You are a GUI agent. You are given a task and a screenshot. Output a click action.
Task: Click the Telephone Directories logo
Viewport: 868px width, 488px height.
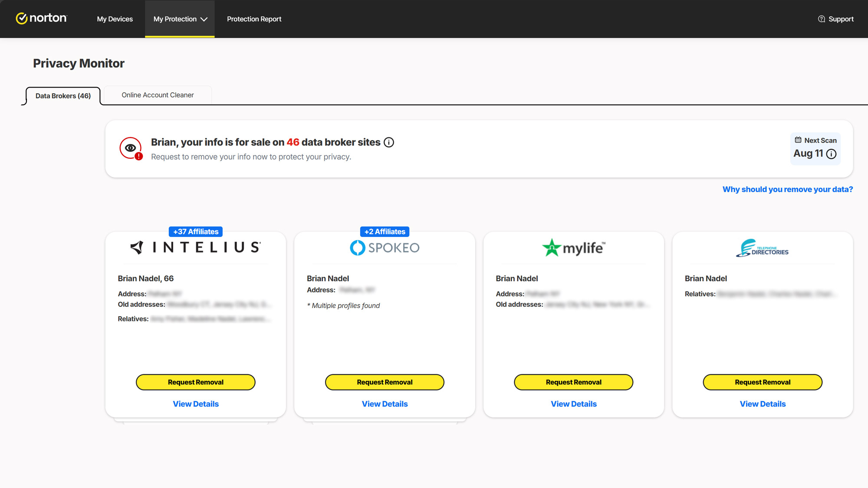click(x=762, y=248)
